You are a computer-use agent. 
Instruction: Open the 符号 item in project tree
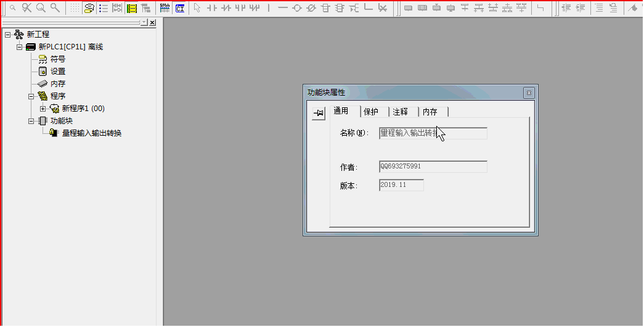[57, 59]
